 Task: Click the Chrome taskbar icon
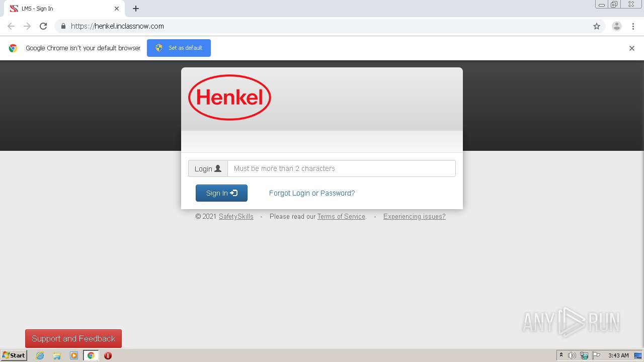point(91,355)
